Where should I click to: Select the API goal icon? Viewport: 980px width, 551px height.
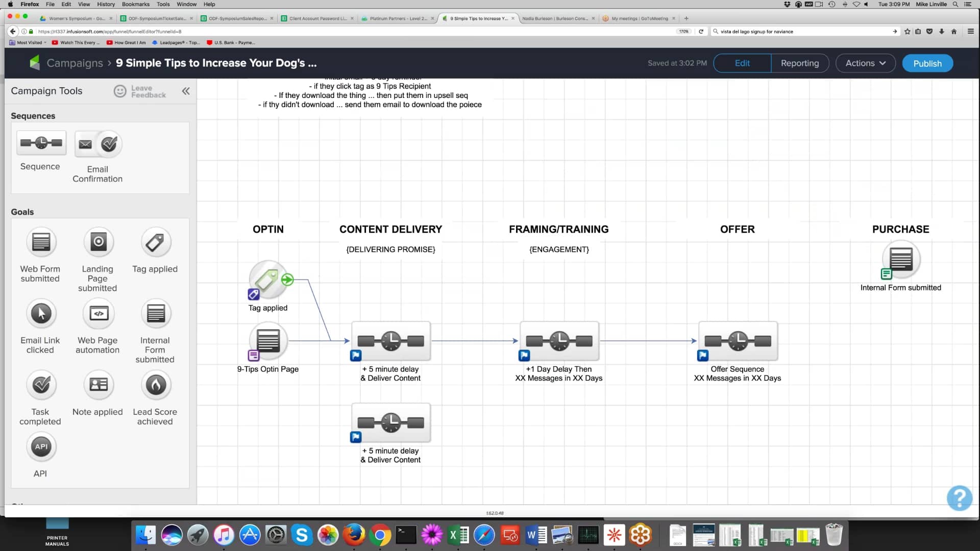(x=41, y=447)
